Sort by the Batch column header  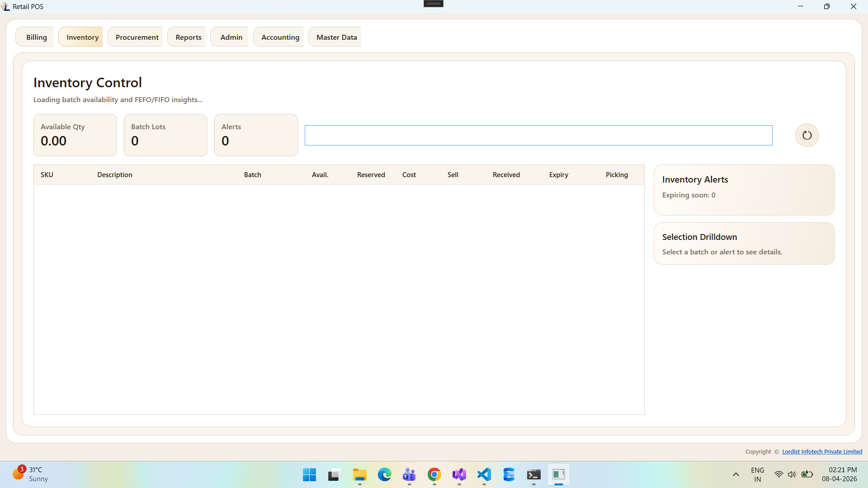(x=253, y=175)
